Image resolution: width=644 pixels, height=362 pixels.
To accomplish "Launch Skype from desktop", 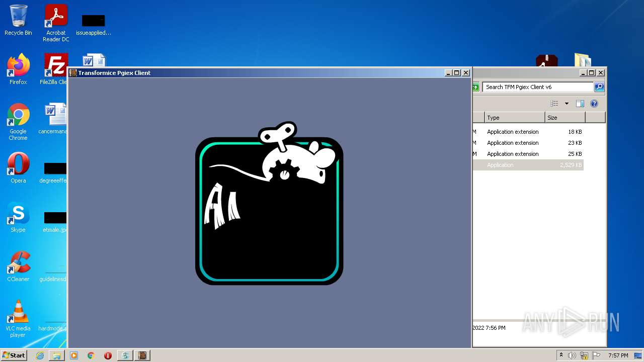I will point(18,217).
